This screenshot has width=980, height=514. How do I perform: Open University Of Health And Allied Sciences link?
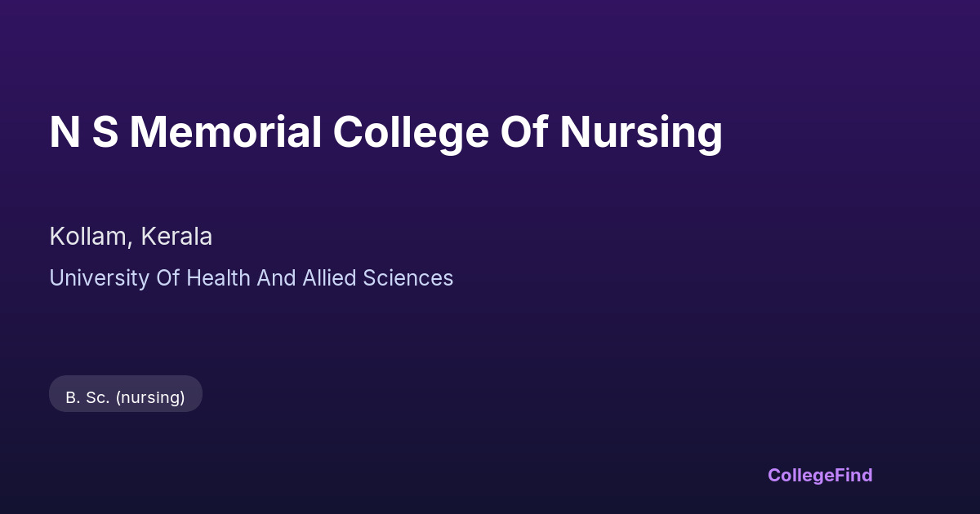coord(251,278)
